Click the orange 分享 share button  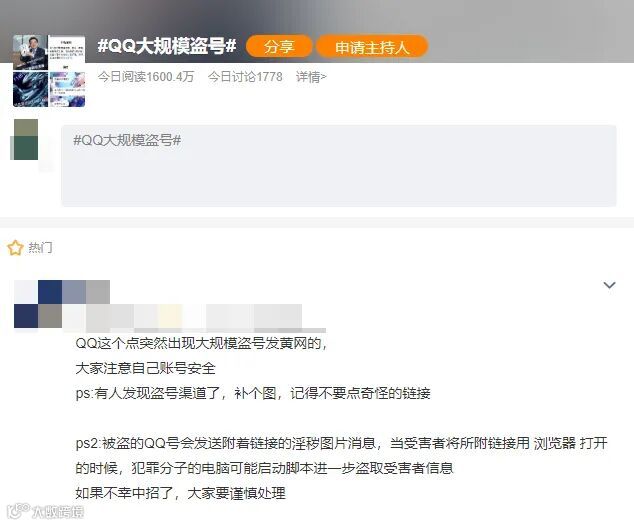(x=279, y=47)
